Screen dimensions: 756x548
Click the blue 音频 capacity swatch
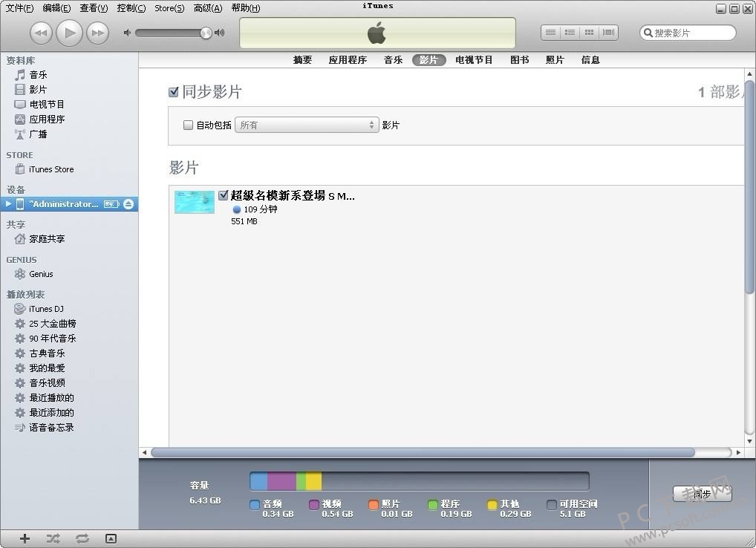(255, 504)
